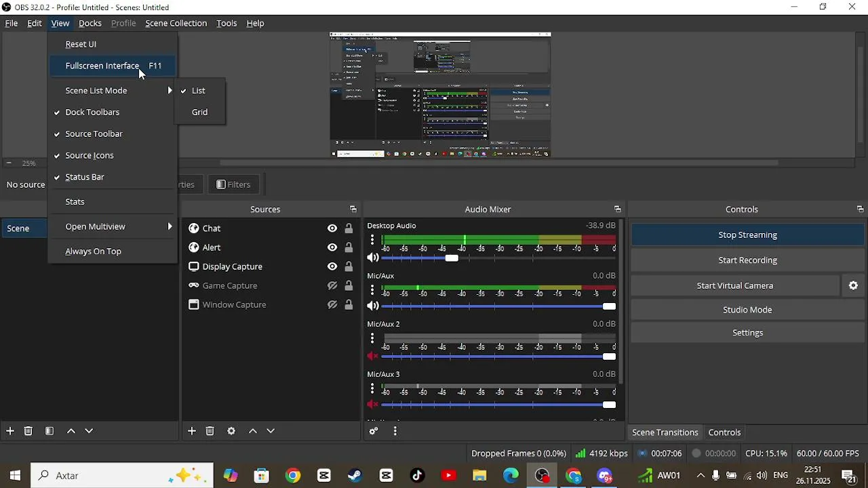Image resolution: width=868 pixels, height=488 pixels.
Task: Click the Display Capture monitor icon
Action: click(194, 266)
